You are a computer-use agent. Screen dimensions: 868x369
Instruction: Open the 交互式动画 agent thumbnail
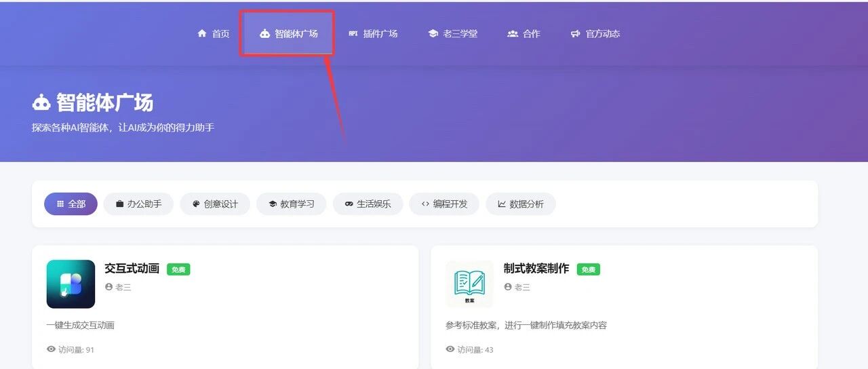(71, 284)
